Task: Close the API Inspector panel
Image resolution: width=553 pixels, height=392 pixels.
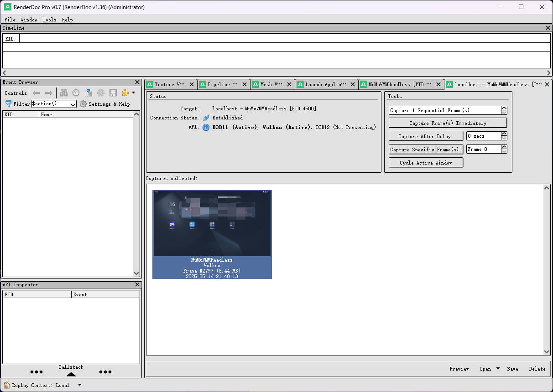Action: [137, 285]
